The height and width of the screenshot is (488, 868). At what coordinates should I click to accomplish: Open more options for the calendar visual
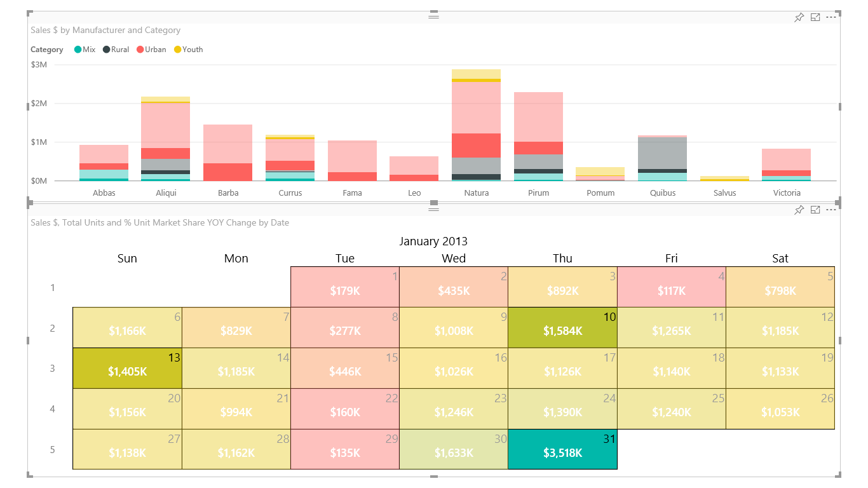pos(831,210)
